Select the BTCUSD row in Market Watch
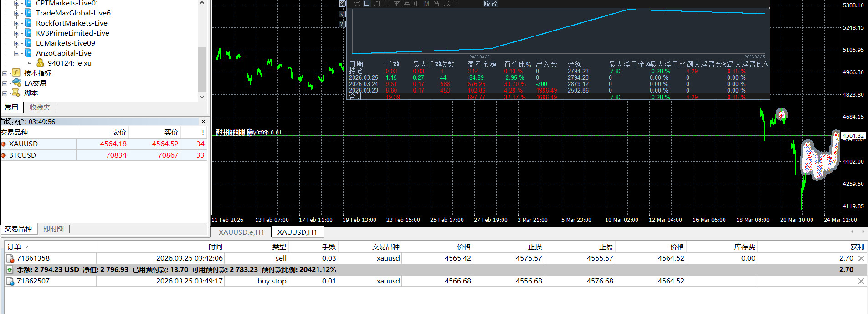This screenshot has height=314, width=868. 104,155
